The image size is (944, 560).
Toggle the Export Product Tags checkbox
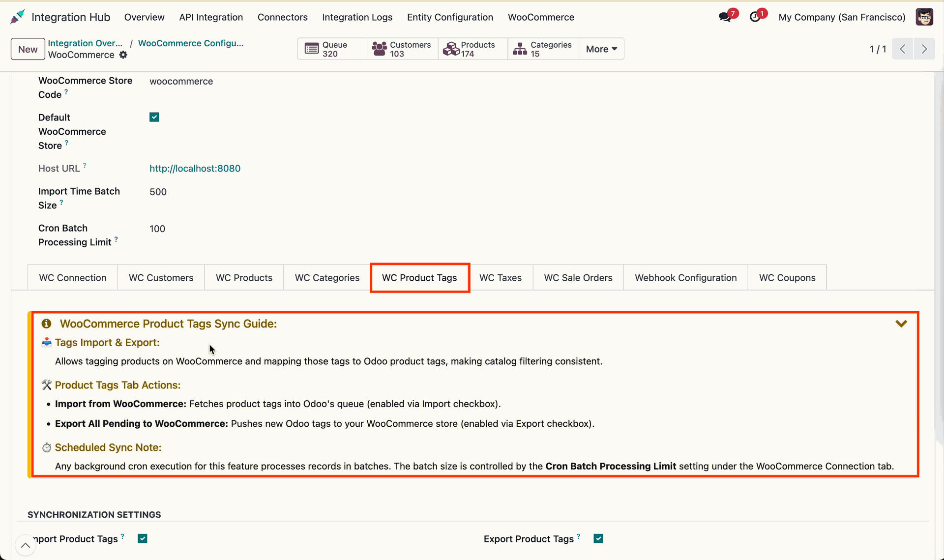[x=598, y=538]
